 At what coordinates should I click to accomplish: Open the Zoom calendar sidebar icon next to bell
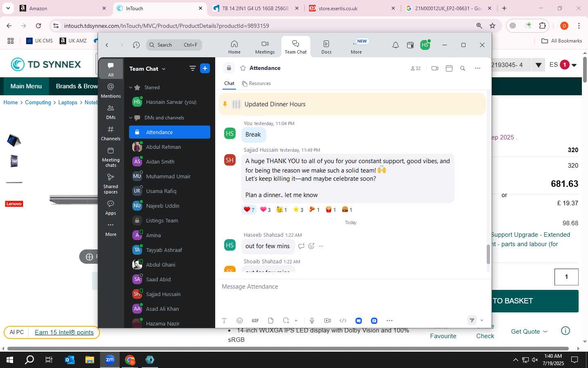point(410,45)
